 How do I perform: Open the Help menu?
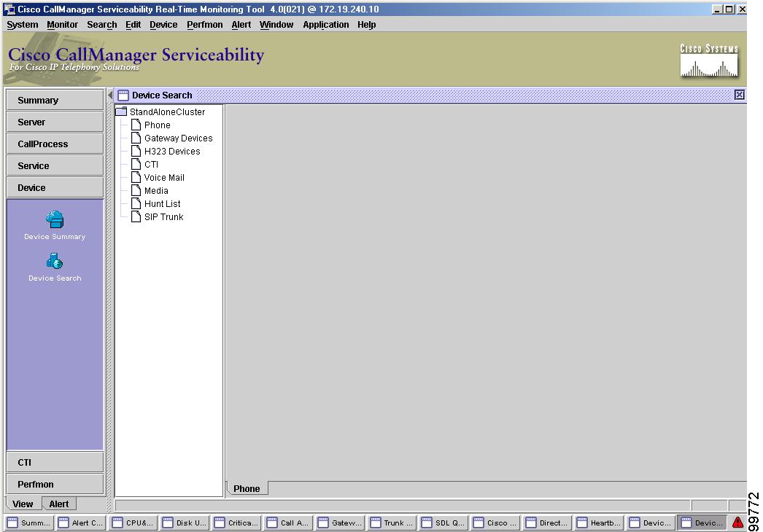366,25
